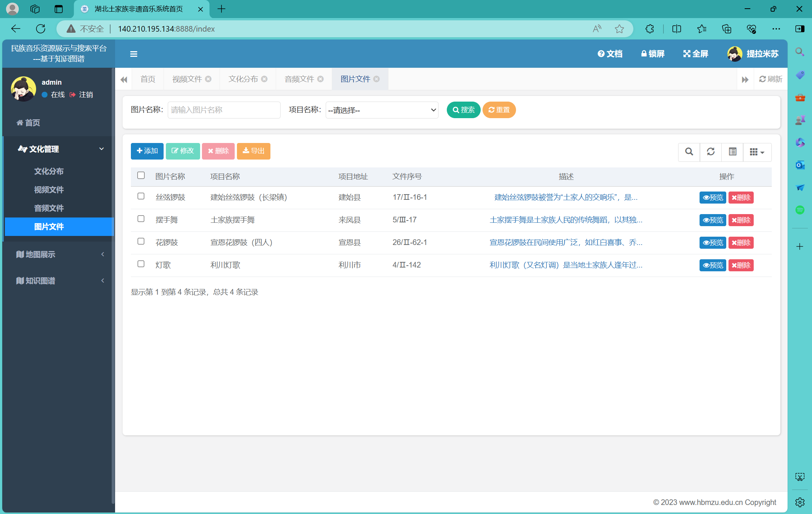The width and height of the screenshot is (812, 514).
Task: Add this page to favorites star
Action: [619, 29]
